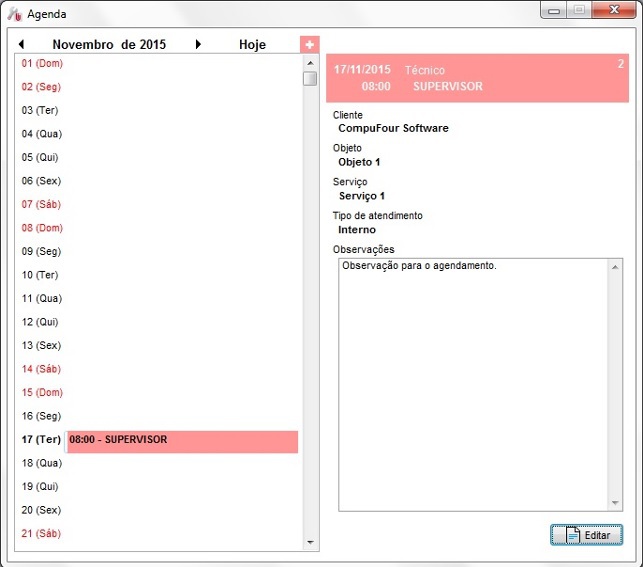
Task: Select day 01 (Dom) in list
Action: tap(42, 62)
